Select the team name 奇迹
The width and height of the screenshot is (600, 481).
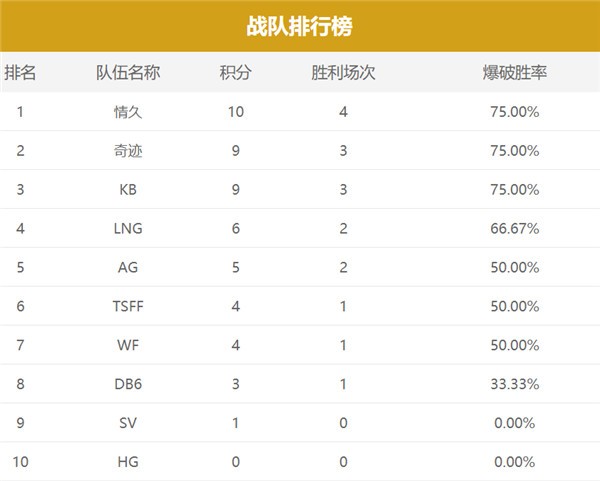coord(128,151)
